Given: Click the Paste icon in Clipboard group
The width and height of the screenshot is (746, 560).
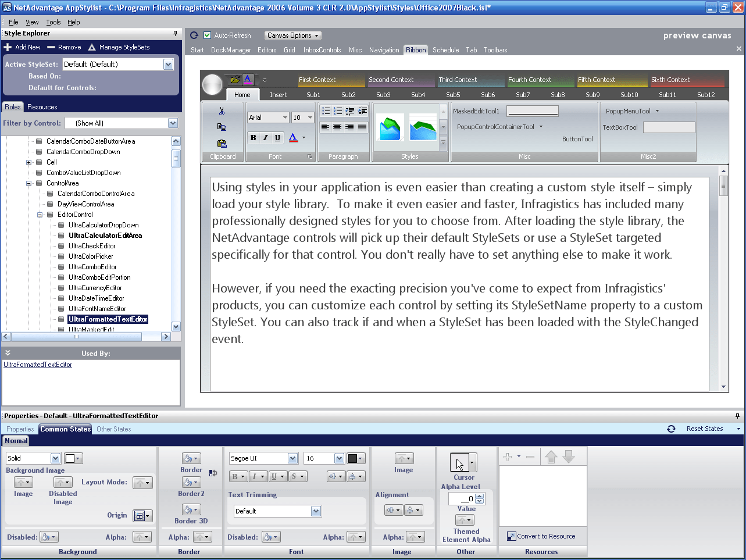Looking at the screenshot, I should click(x=222, y=144).
